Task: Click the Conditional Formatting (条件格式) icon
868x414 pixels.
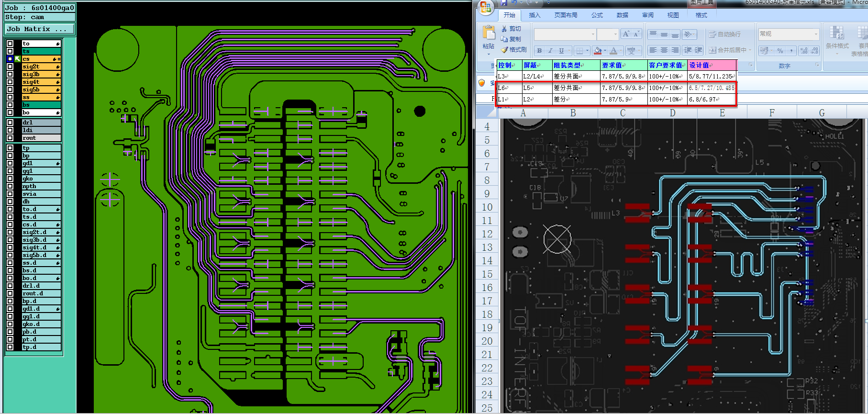Action: point(836,33)
